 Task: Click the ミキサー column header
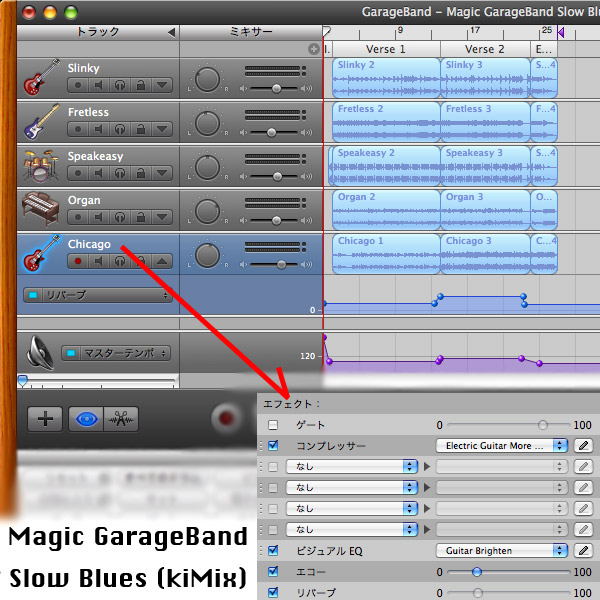[251, 32]
